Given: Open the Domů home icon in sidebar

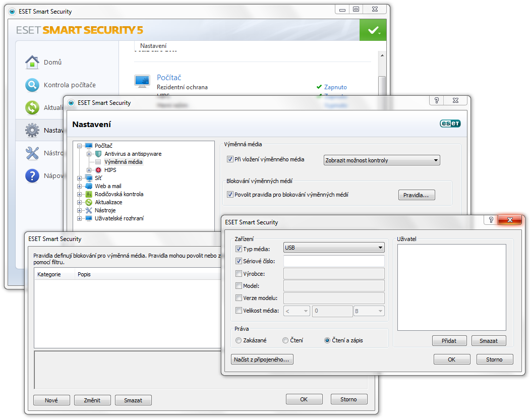Looking at the screenshot, I should coord(32,63).
